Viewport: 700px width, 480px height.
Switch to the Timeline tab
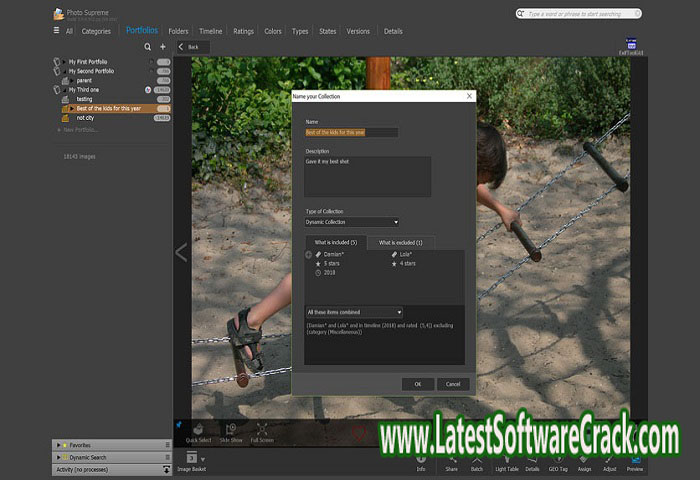coord(210,31)
